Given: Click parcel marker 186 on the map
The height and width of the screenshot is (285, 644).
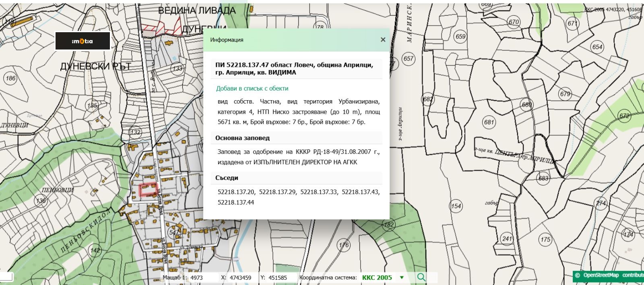Looking at the screenshot, I should pyautogui.click(x=10, y=78).
